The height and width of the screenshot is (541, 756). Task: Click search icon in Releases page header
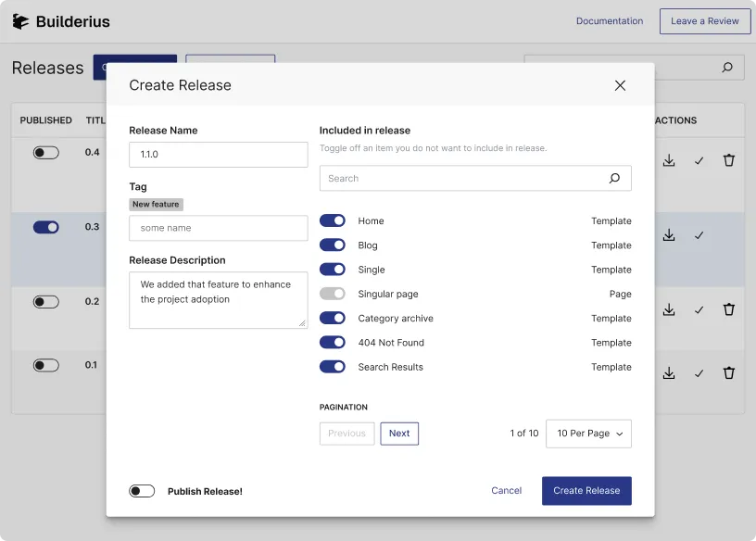[727, 68]
